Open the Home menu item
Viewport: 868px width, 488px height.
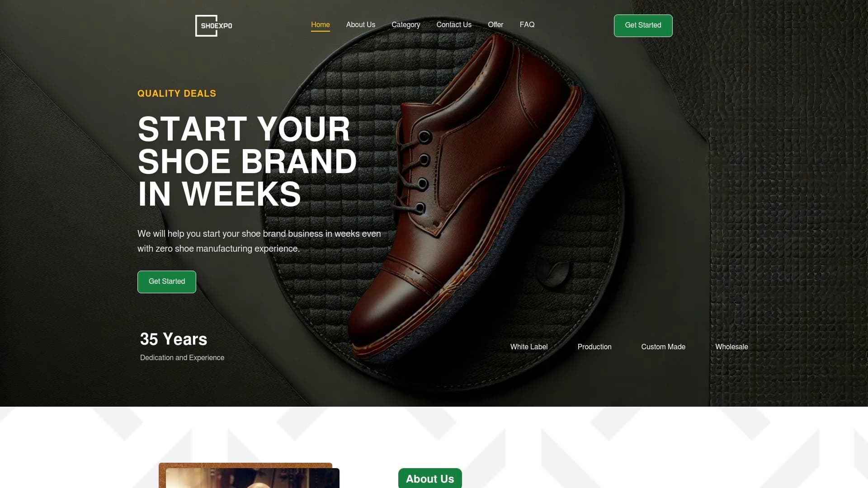320,25
